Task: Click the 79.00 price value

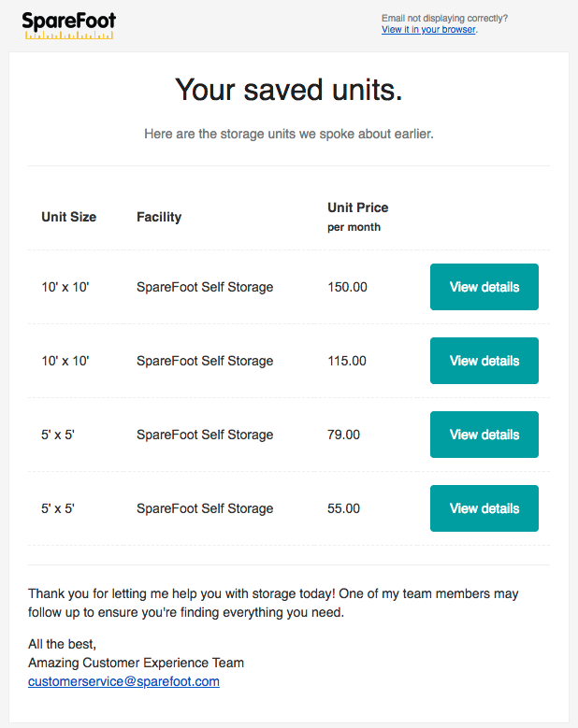Action: click(x=343, y=435)
